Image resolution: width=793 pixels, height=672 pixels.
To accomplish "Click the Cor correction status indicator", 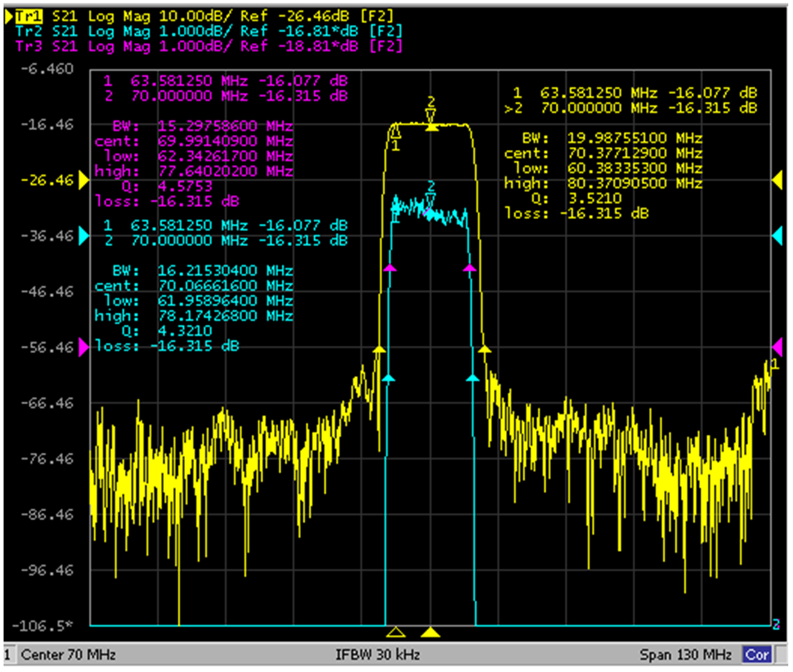I will [757, 655].
